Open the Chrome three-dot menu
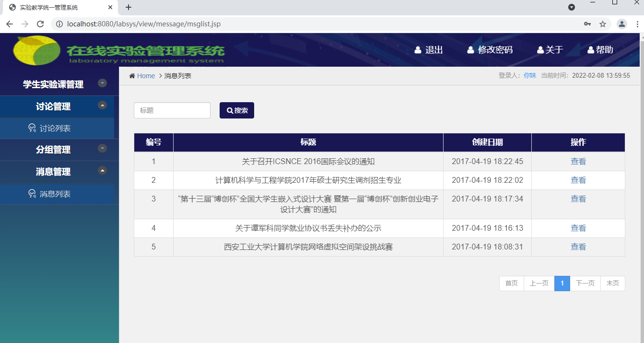 638,24
